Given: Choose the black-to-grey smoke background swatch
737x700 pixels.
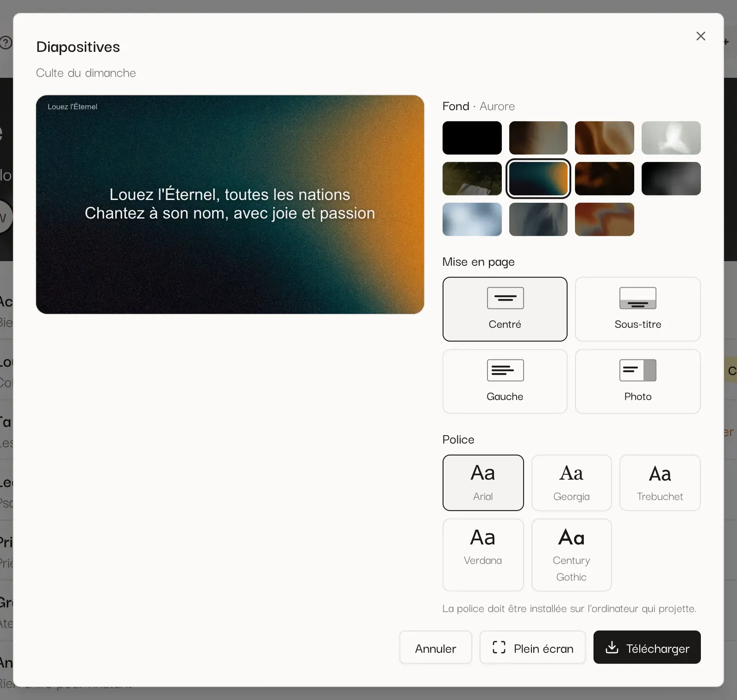Looking at the screenshot, I should point(671,179).
